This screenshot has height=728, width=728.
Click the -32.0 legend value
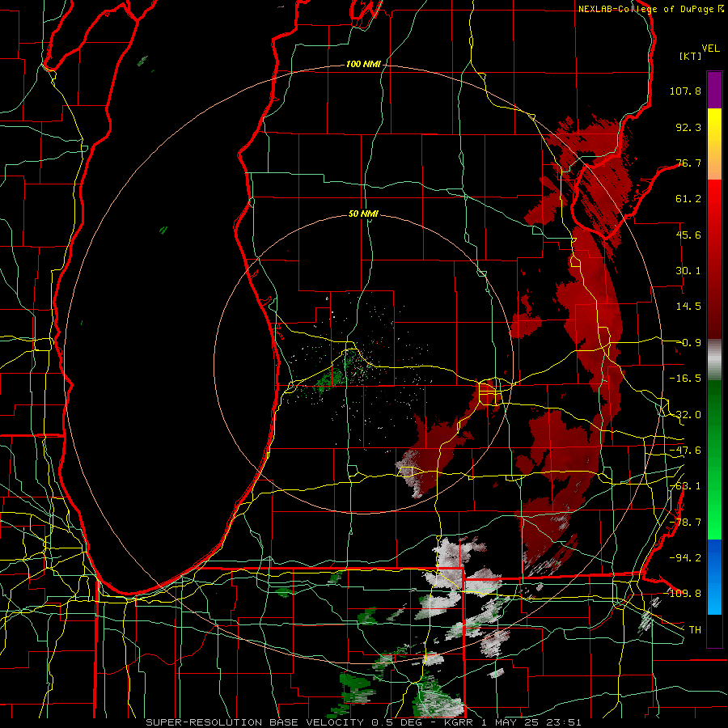tap(685, 415)
